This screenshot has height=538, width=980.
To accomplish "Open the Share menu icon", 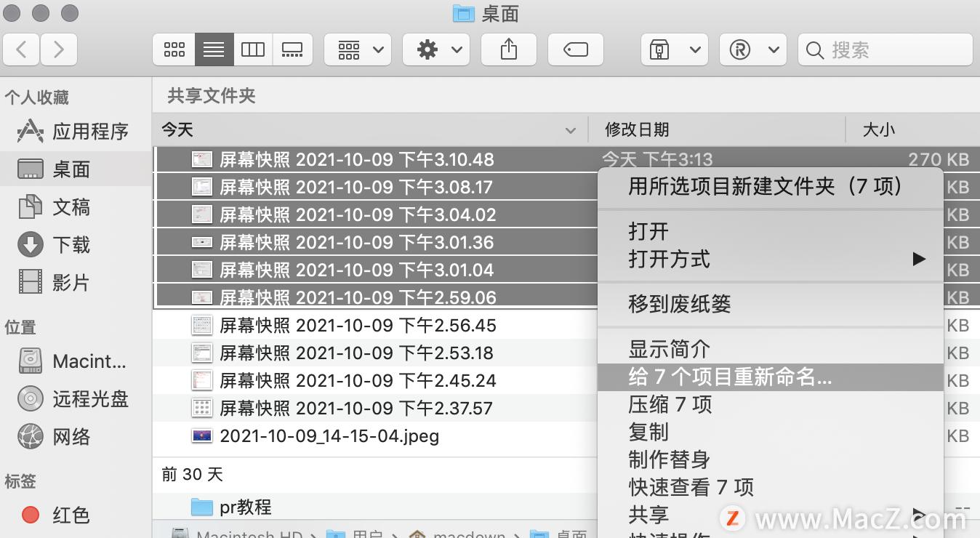I will pyautogui.click(x=508, y=49).
